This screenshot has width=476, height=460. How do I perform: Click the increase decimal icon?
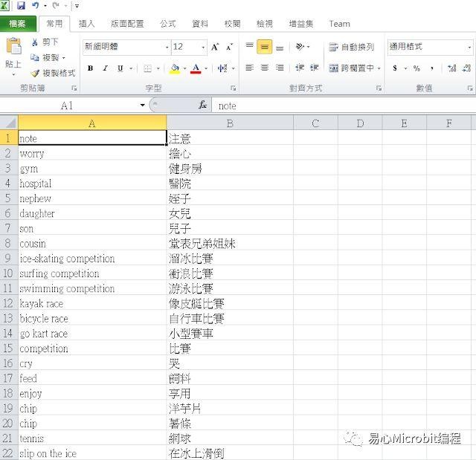click(x=452, y=68)
